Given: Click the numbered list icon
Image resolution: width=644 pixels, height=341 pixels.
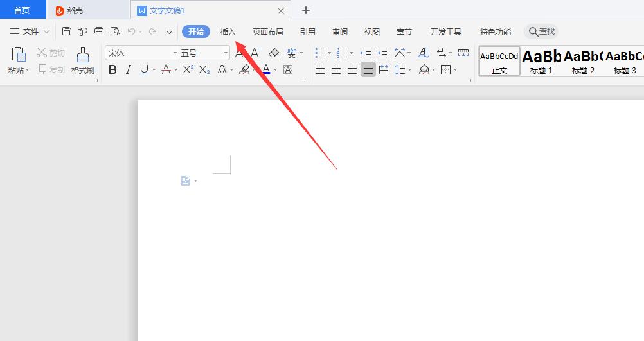Looking at the screenshot, I should (x=342, y=53).
